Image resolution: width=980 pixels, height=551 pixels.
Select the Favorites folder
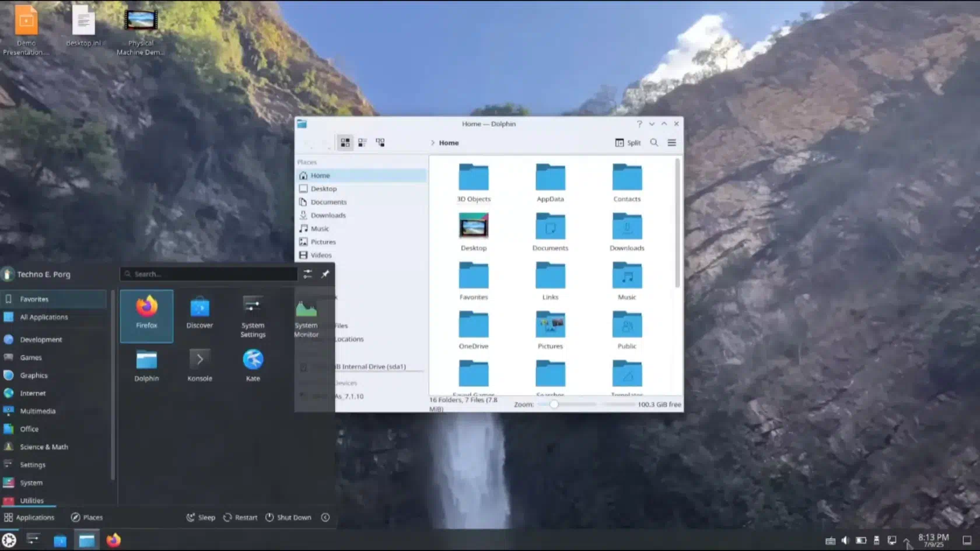474,281
